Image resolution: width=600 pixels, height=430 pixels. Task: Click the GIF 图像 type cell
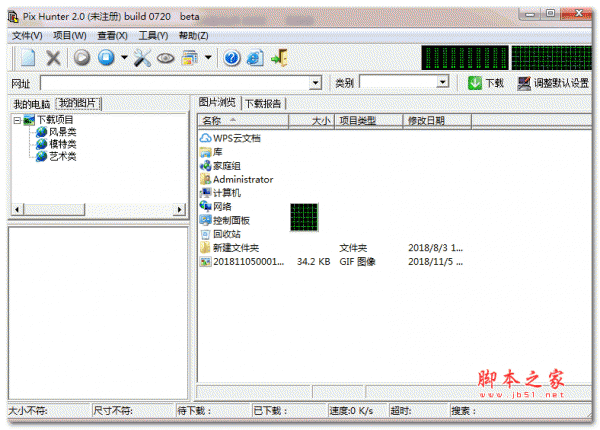pyautogui.click(x=357, y=262)
